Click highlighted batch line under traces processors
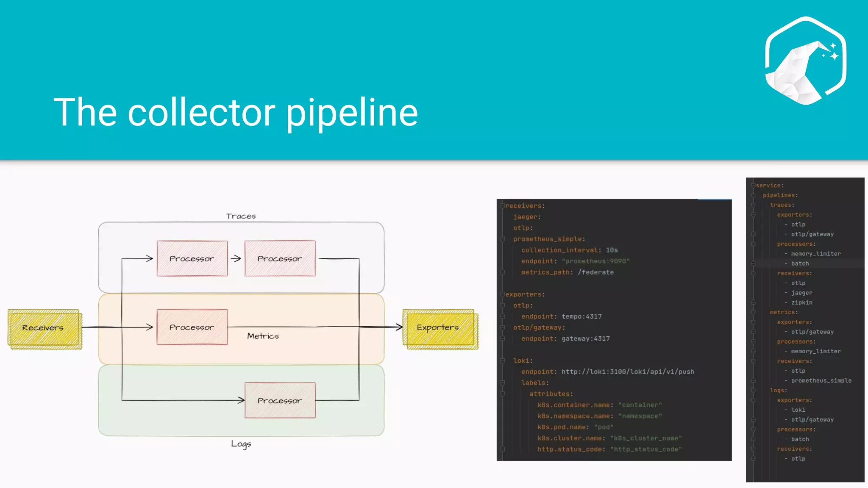Screen dimensions: 868x488 pos(800,263)
